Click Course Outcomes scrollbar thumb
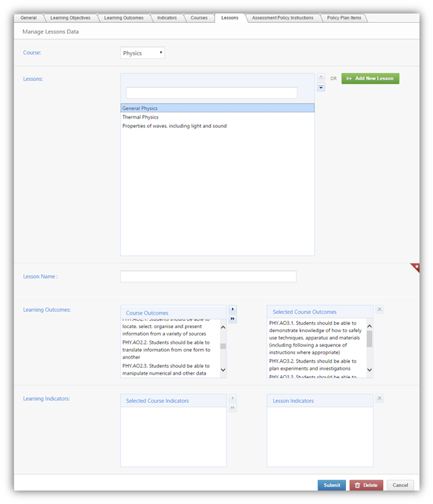Image resolution: width=433 pixels, height=504 pixels. point(223,346)
